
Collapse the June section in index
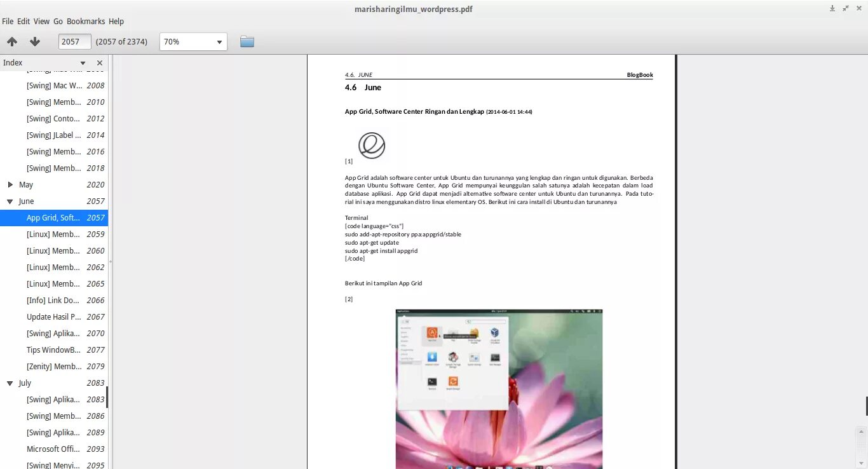click(10, 201)
